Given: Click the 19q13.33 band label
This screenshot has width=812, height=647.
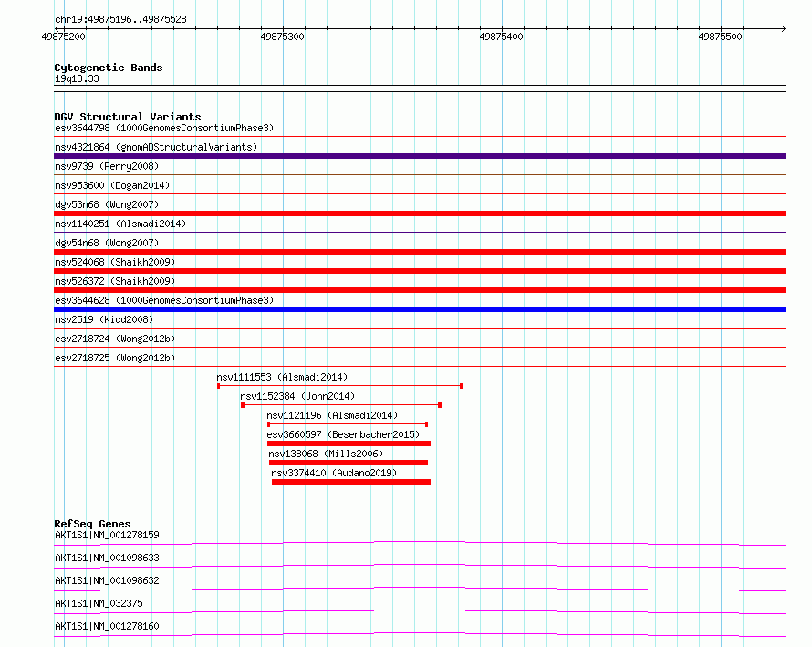Looking at the screenshot, I should [77, 78].
